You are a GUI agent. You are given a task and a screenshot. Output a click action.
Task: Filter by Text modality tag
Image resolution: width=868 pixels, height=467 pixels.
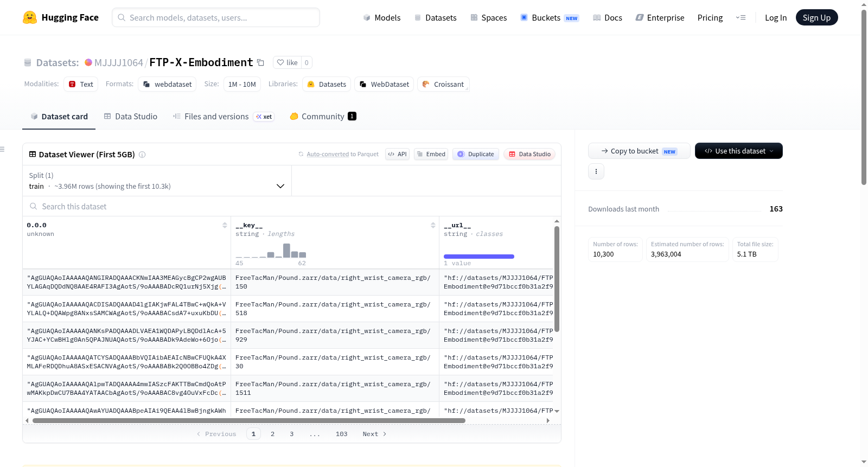[x=81, y=84]
